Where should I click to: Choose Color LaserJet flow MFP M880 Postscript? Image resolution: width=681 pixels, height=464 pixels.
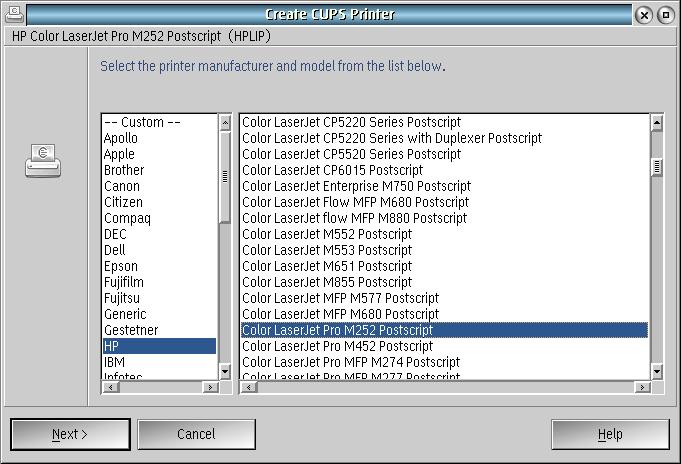[444, 218]
